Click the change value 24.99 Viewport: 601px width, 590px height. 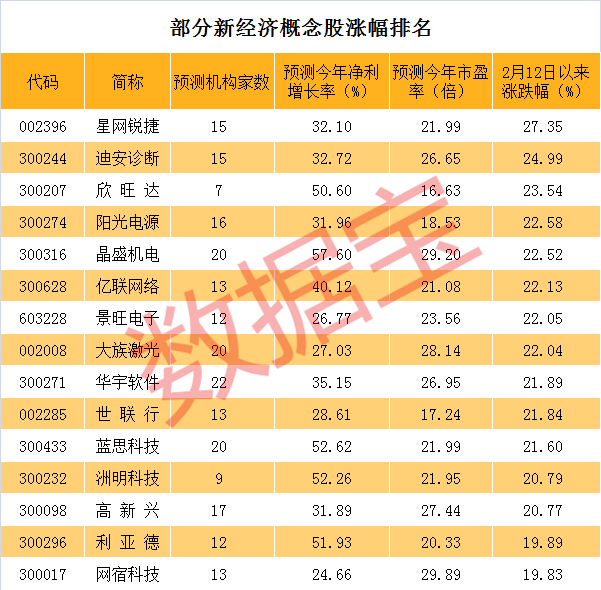(543, 158)
